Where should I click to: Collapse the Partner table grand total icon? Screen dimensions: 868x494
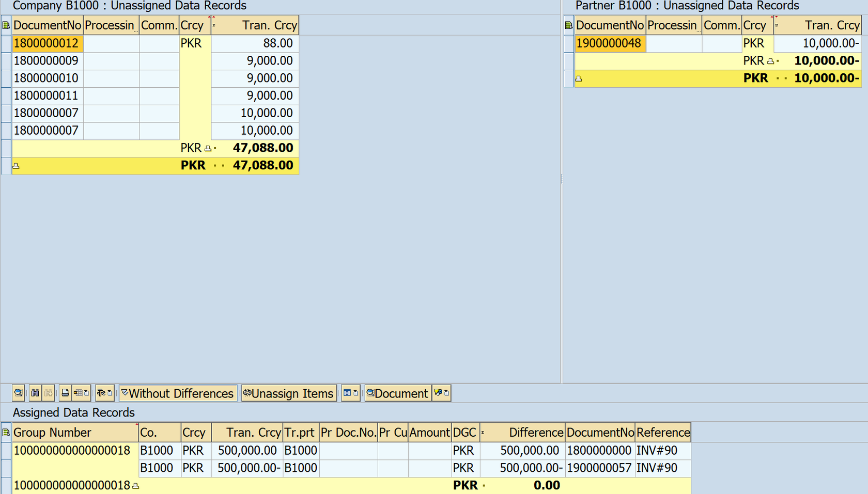click(x=579, y=79)
